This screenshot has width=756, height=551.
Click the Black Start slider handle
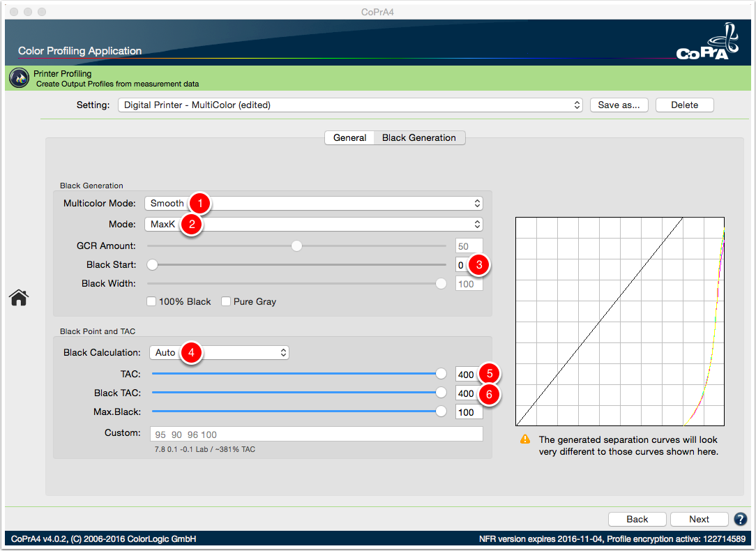click(152, 264)
